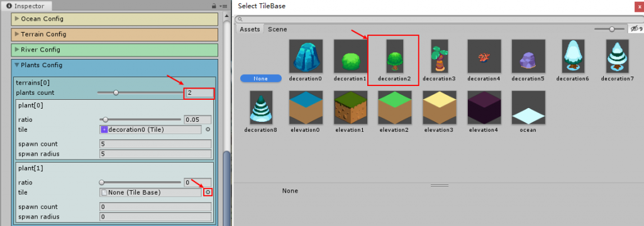Switch to the Scene tab

pyautogui.click(x=277, y=29)
